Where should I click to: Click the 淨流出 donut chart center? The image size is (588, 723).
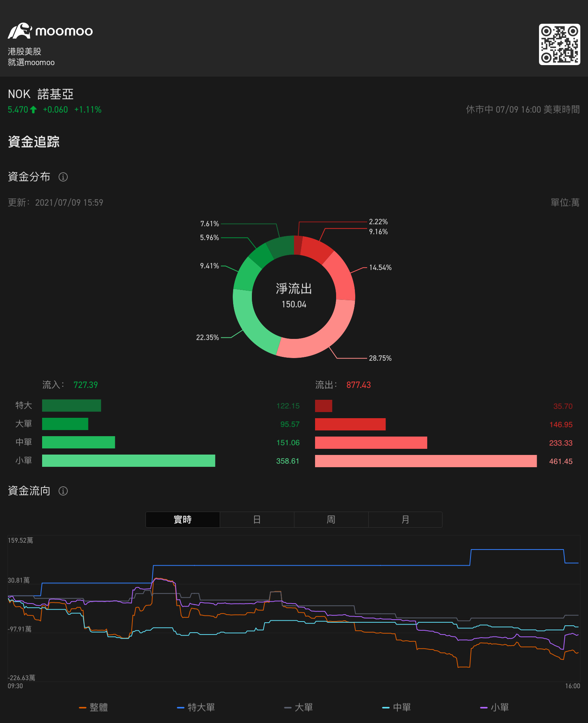coord(294,296)
